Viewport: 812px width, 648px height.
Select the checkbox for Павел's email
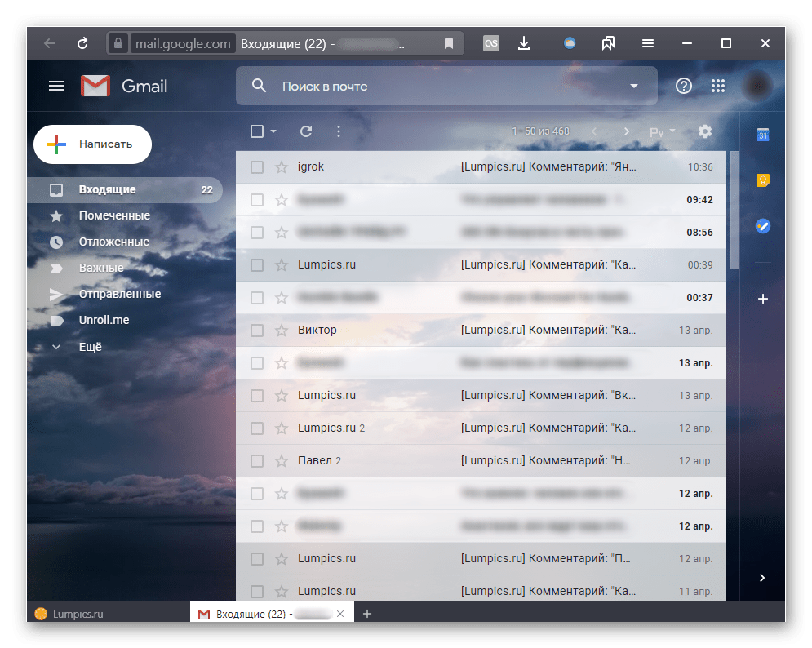[257, 461]
